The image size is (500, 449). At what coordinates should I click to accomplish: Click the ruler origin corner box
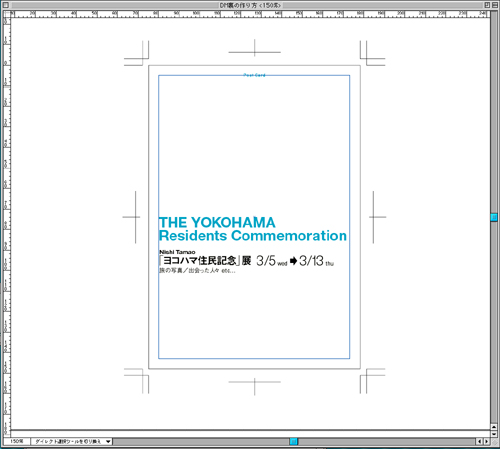click(7, 14)
